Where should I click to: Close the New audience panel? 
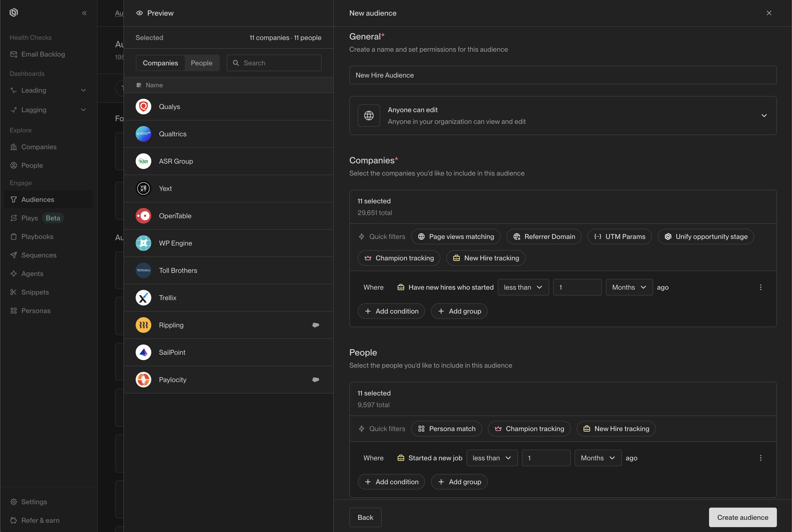click(769, 13)
